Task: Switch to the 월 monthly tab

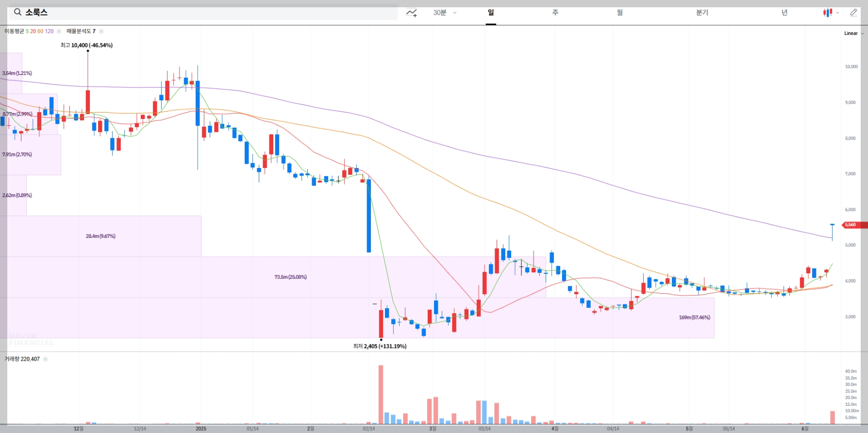Action: point(620,13)
